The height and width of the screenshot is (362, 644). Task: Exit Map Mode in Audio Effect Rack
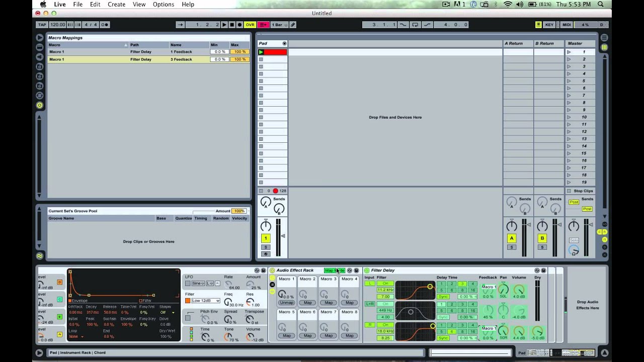(x=335, y=270)
